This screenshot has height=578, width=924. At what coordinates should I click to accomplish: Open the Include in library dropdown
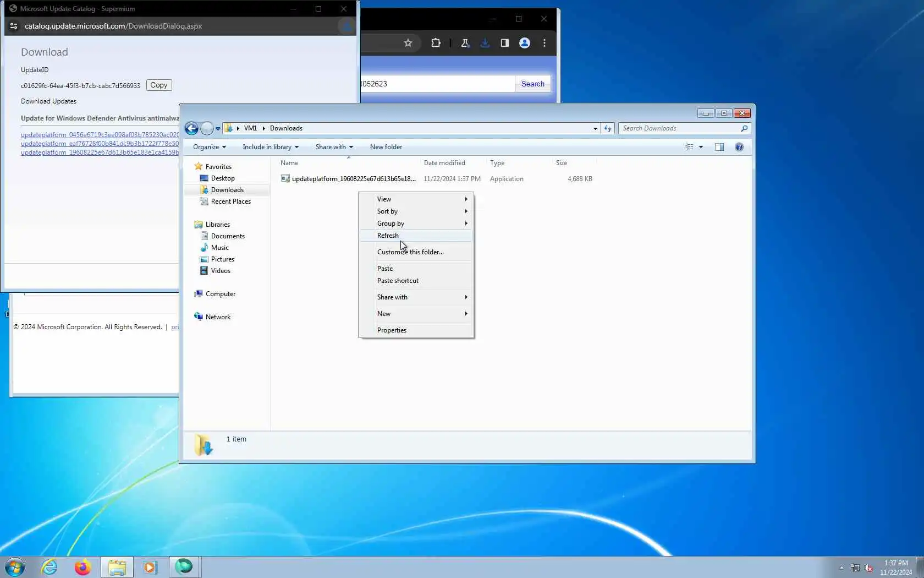tap(271, 147)
